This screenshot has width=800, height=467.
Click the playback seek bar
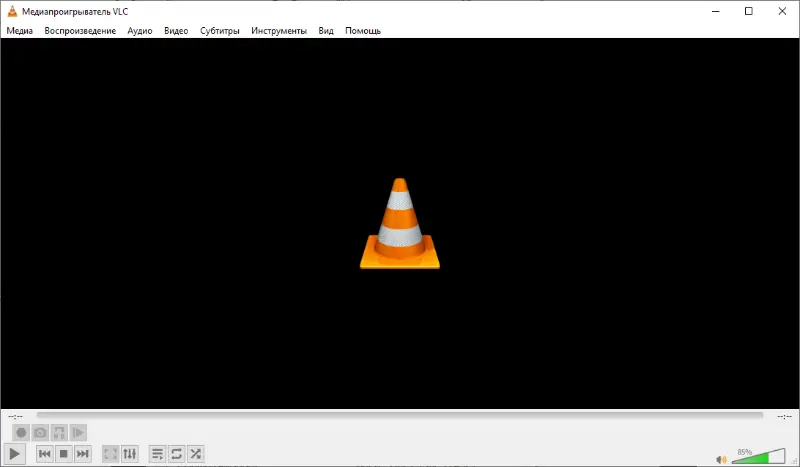tap(399, 416)
